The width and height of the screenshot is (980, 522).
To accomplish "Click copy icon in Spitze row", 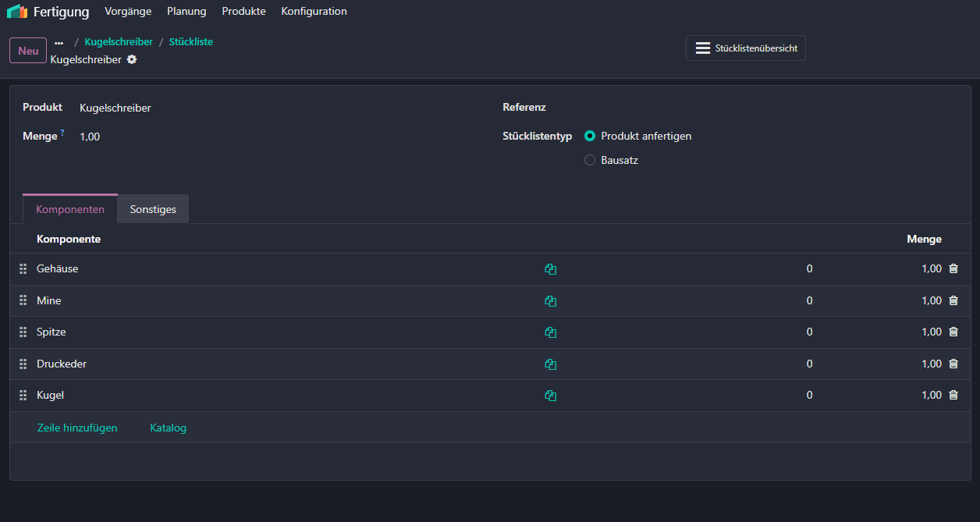I will pyautogui.click(x=551, y=332).
